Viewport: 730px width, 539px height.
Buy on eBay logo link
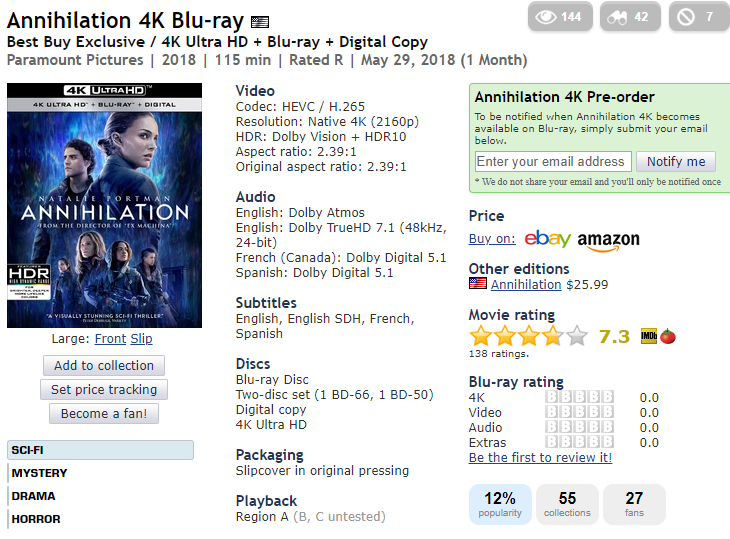[x=548, y=238]
